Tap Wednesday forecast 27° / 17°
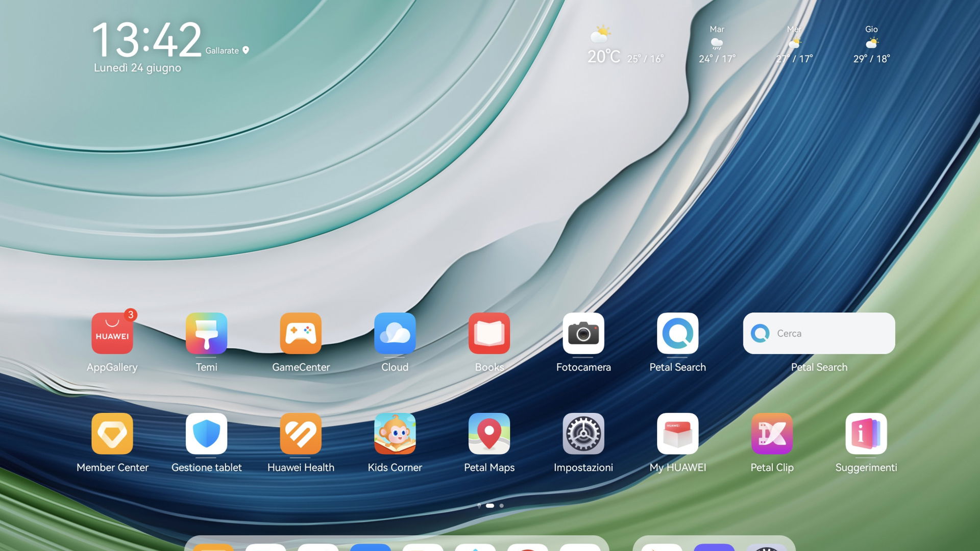The image size is (980, 551). (794, 45)
